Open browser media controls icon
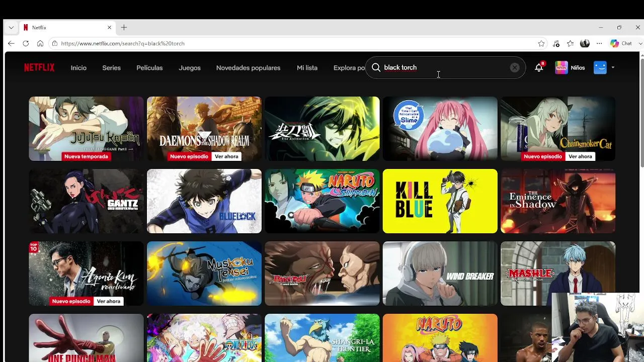This screenshot has height=362, width=644. (x=556, y=43)
